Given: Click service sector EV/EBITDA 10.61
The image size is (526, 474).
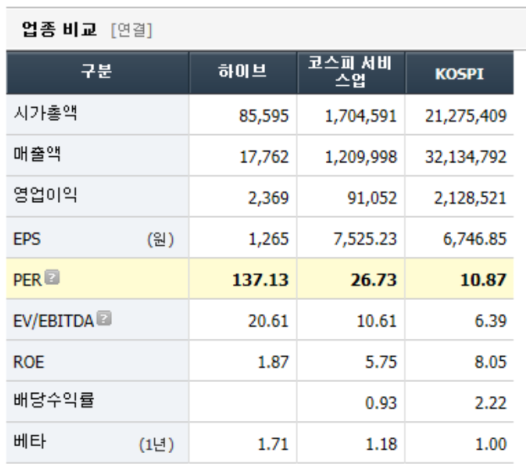Looking at the screenshot, I should point(377,321).
